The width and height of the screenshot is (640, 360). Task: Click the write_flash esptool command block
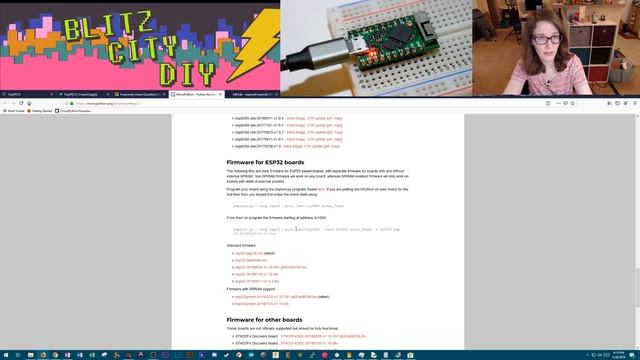[x=317, y=231]
